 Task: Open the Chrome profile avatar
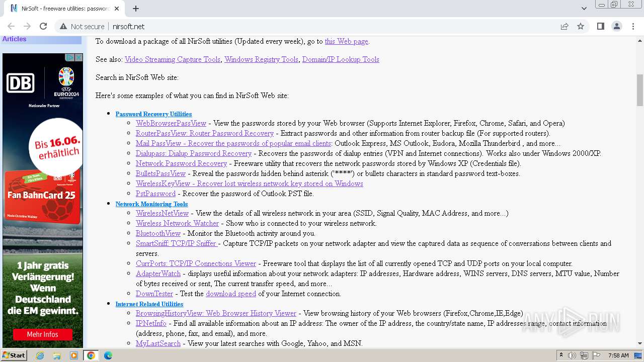[616, 26]
